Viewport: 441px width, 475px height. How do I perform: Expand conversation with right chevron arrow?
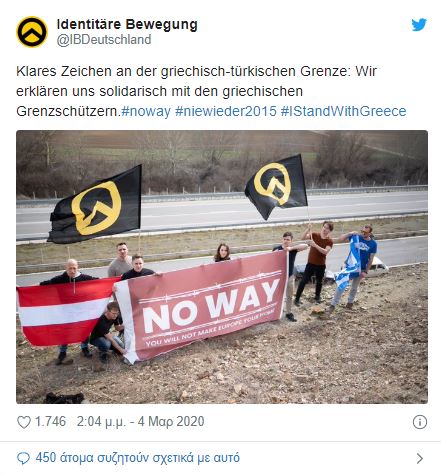pyautogui.click(x=420, y=459)
